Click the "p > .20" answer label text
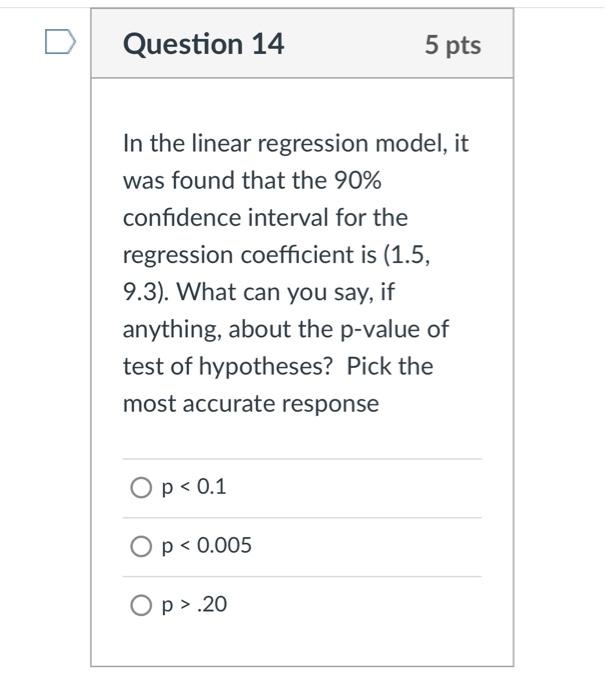This screenshot has width=605, height=700. (x=194, y=605)
